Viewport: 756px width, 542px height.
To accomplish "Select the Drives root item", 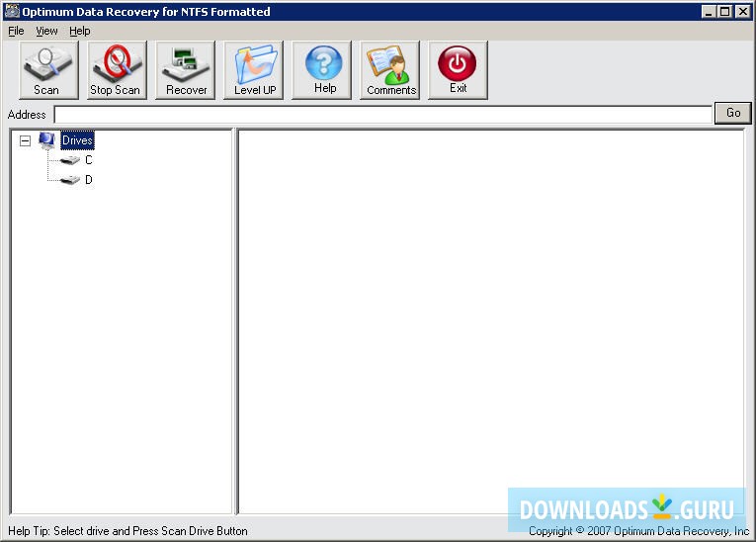I will coord(77,140).
